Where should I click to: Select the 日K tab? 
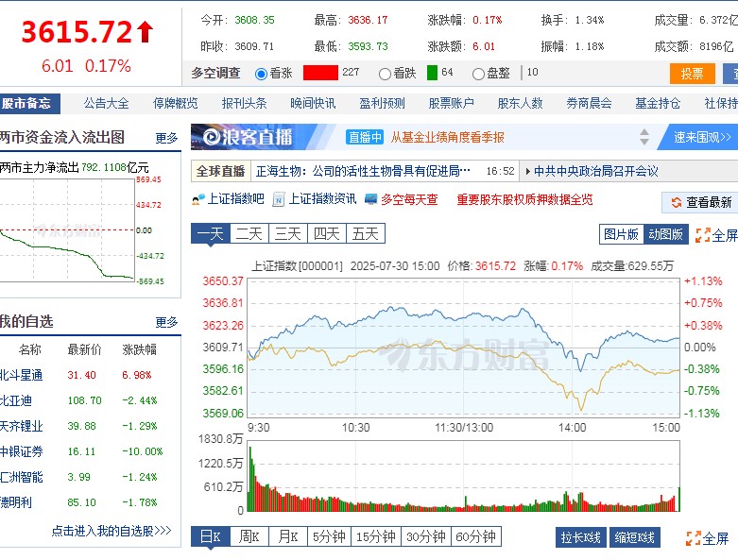211,536
